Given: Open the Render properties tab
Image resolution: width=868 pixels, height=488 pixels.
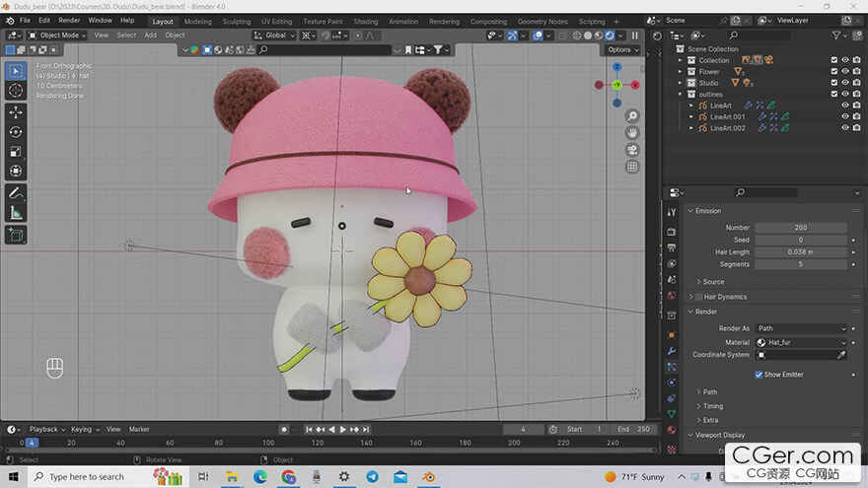Looking at the screenshot, I should point(672,232).
